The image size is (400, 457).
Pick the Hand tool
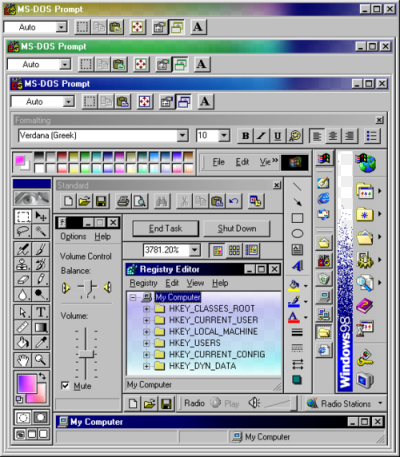[x=23, y=360]
